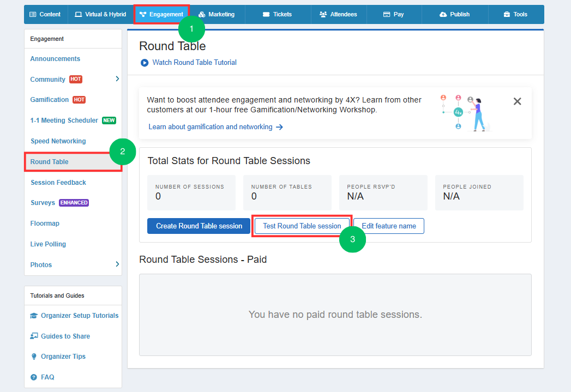Select Speed Networking in sidebar
Screen dimensions: 571x392
pyautogui.click(x=58, y=141)
